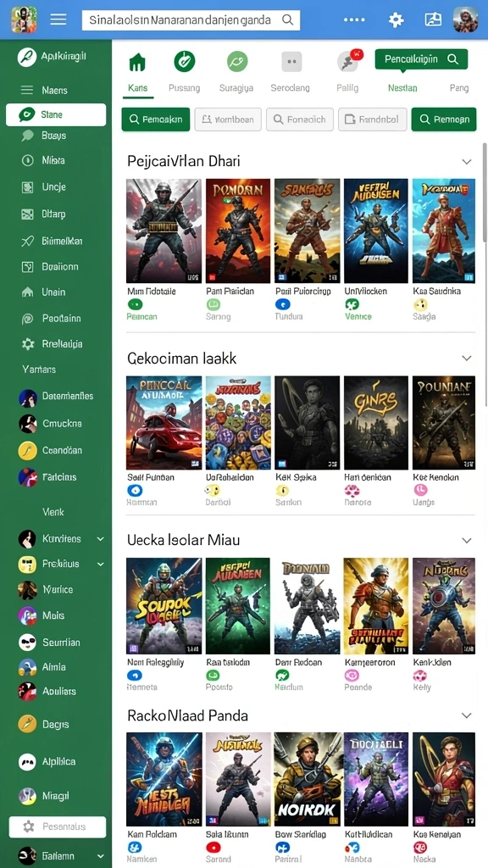
Task: Open the Pesentalus settings button
Action: coord(58,826)
